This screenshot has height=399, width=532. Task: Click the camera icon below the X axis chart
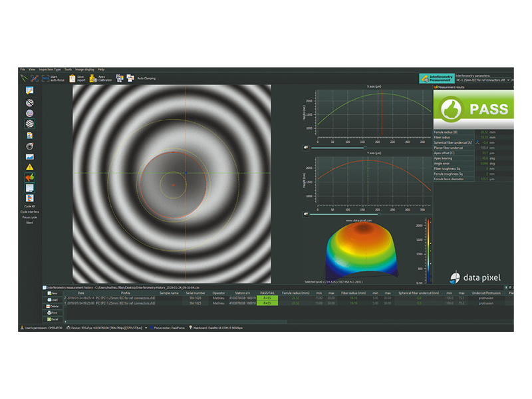[x=306, y=148]
